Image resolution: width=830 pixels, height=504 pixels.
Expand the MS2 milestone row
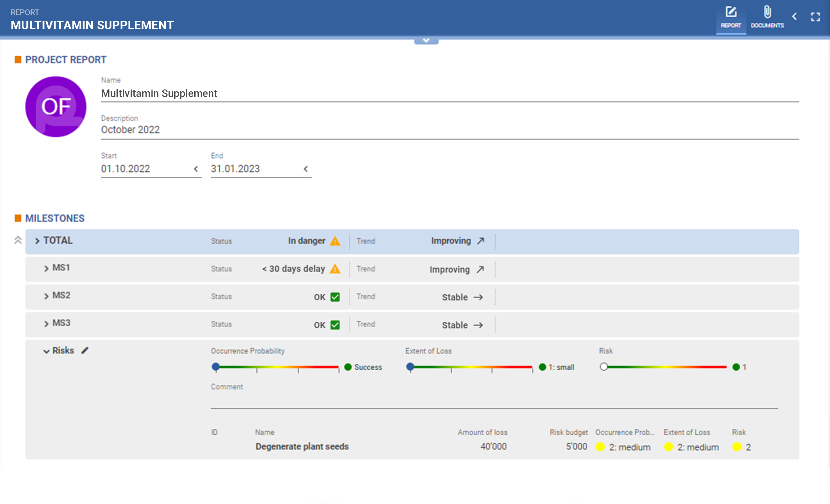46,296
